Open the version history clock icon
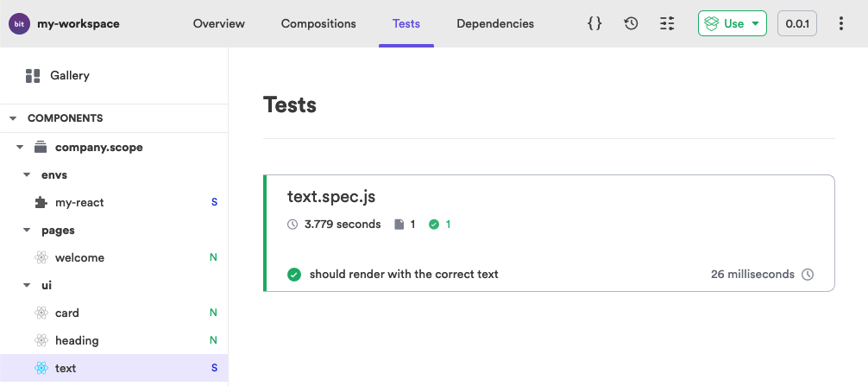The width and height of the screenshot is (868, 386). (x=631, y=23)
